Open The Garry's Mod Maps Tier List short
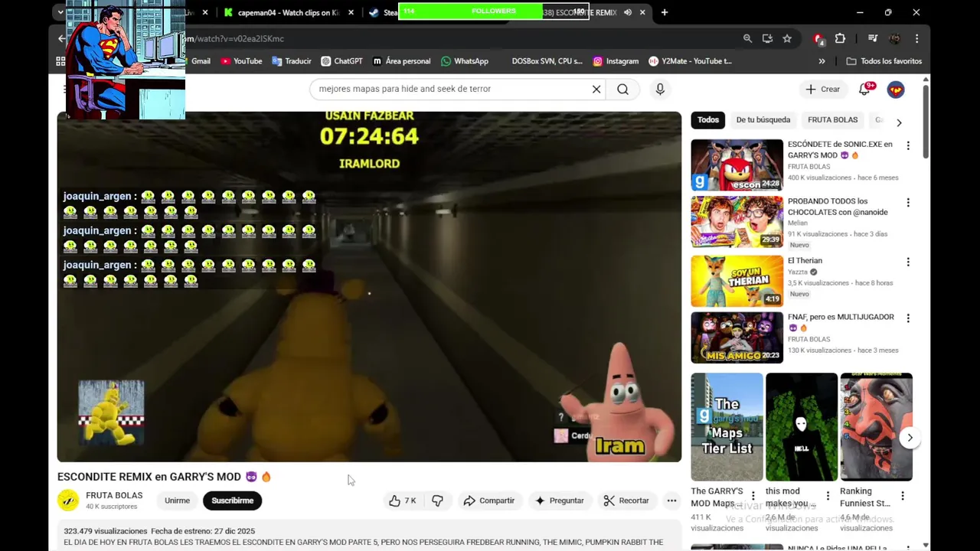The image size is (980, 551). point(727,427)
